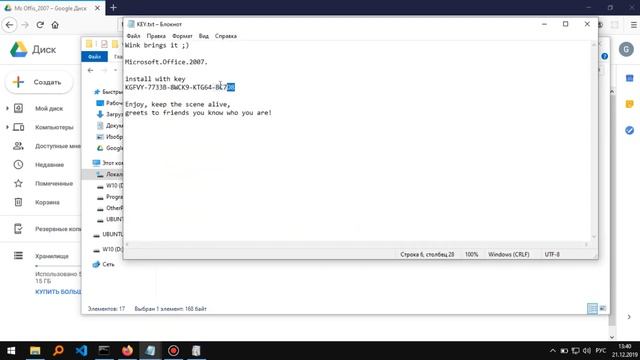The image size is (640, 360).
Task: Click the Файл tab in File Explorer
Action: (94, 57)
